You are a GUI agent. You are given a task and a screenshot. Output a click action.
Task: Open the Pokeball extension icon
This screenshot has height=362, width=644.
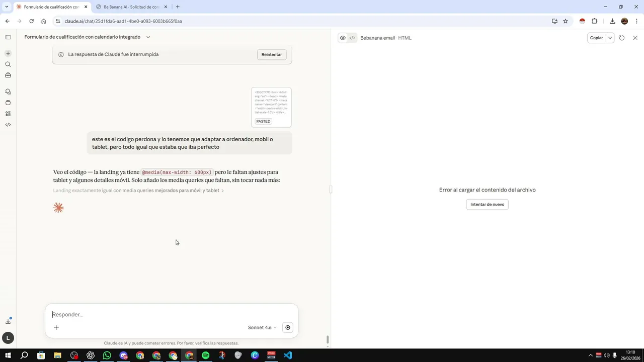582,21
